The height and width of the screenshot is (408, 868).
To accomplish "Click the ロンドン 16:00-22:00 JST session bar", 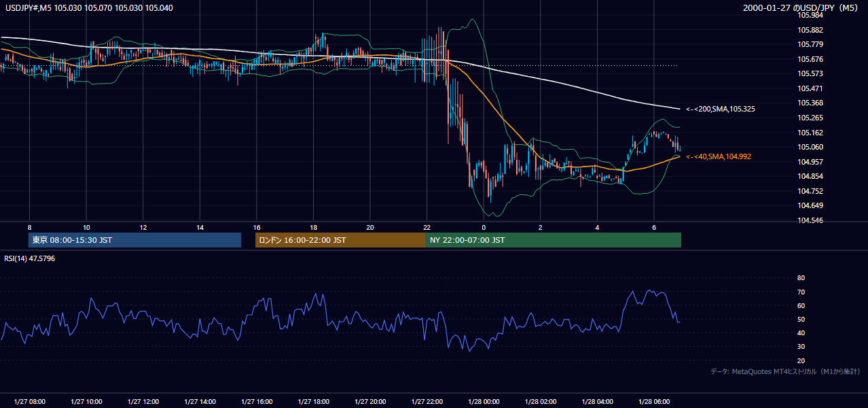I will [340, 240].
